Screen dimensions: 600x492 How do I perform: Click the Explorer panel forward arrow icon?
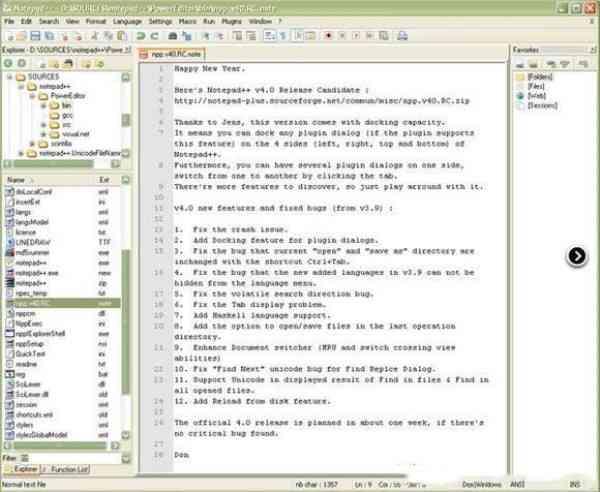click(22, 63)
